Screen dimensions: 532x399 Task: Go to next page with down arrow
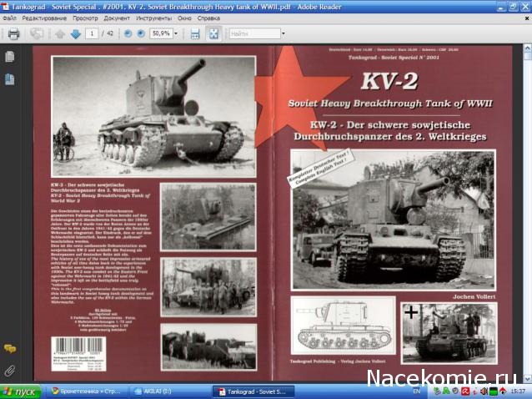[75, 33]
